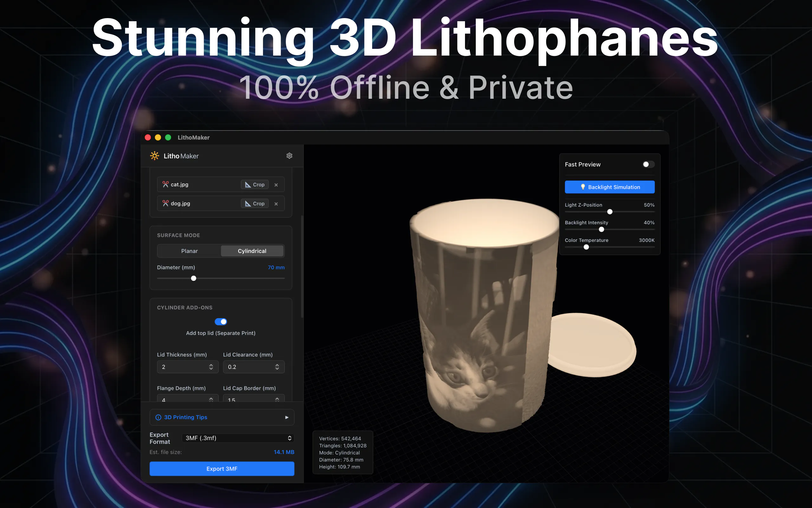Click the Lid Cap Border stepper arrows
Image resolution: width=812 pixels, height=508 pixels.
point(277,399)
